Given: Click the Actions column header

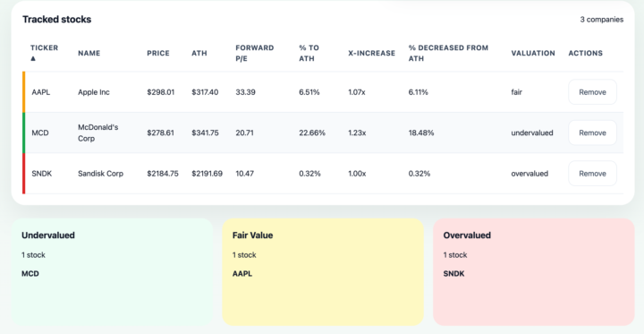Looking at the screenshot, I should [x=586, y=53].
